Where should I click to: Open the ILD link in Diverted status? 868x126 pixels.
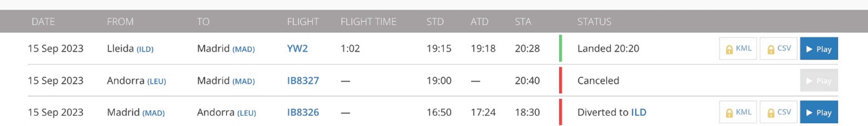pyautogui.click(x=638, y=112)
